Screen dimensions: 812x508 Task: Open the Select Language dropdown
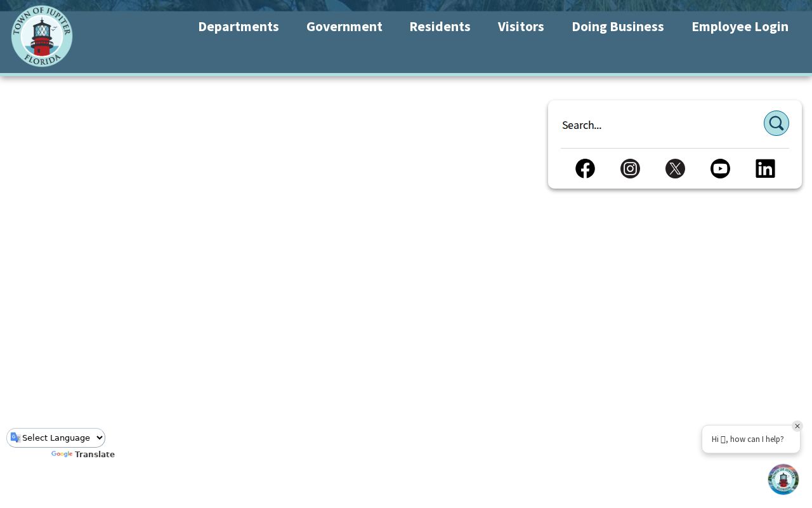(x=56, y=438)
